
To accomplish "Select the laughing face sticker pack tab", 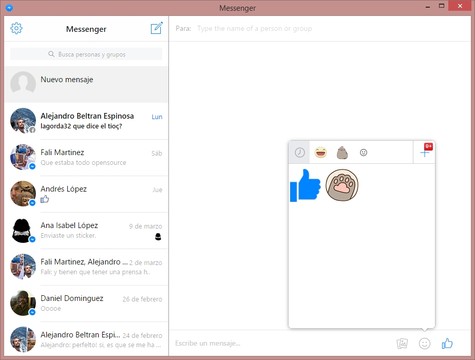I will (321, 152).
